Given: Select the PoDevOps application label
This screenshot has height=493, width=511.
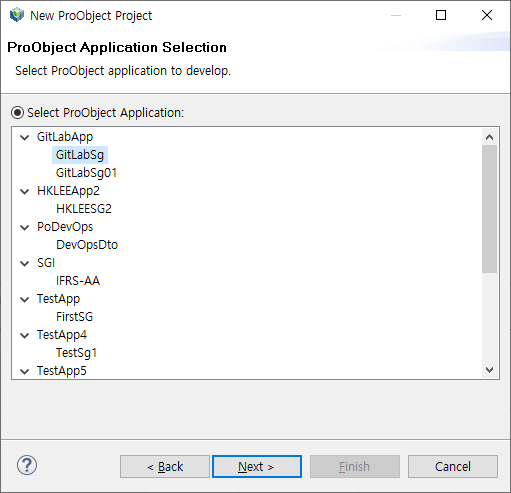Looking at the screenshot, I should pos(65,227).
